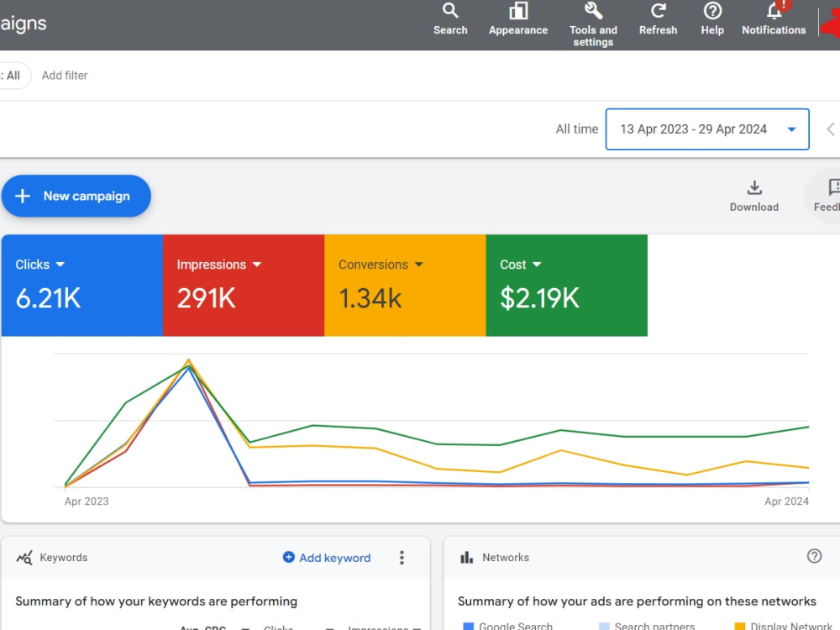Click the Add keyword link
Screen dimensions: 840x630
[x=335, y=558]
